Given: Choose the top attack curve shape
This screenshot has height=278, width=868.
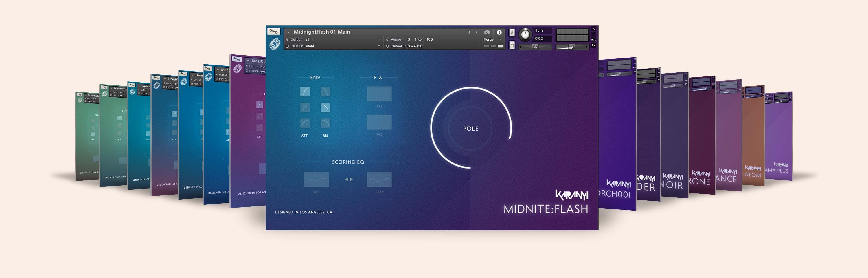Looking at the screenshot, I should [x=305, y=92].
